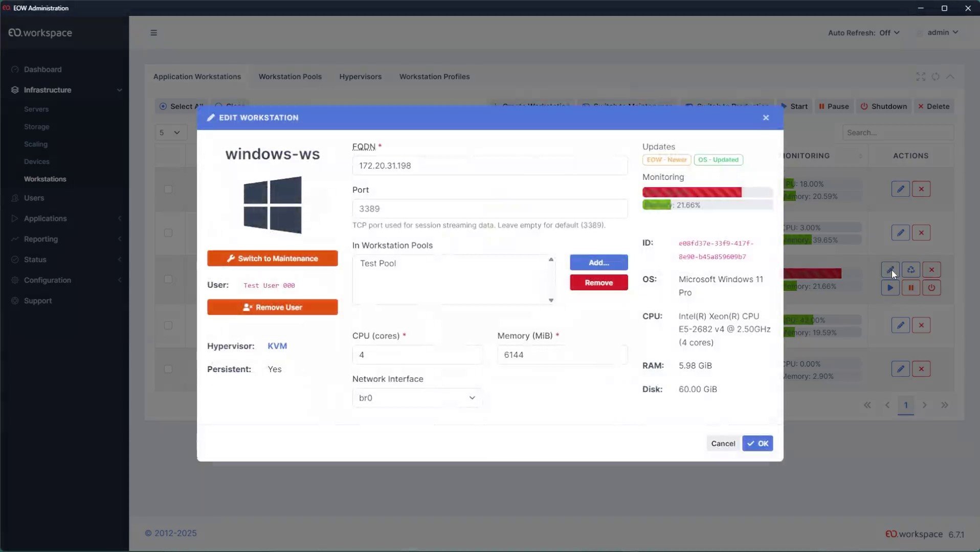
Task: Click delete X in 3.00% CPU row
Action: coord(921,233)
